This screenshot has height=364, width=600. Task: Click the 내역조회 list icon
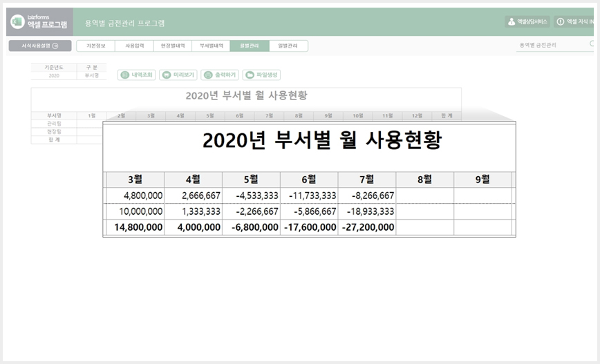124,75
